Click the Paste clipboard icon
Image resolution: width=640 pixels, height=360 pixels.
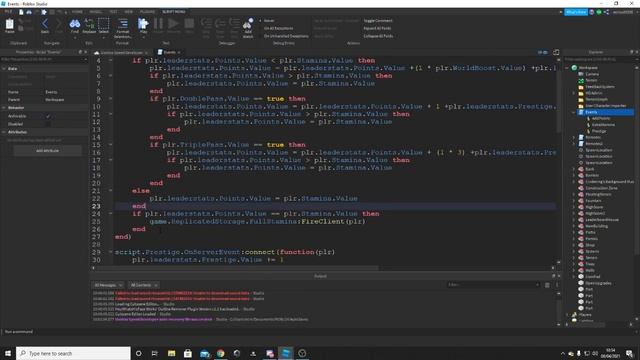pos(9,25)
